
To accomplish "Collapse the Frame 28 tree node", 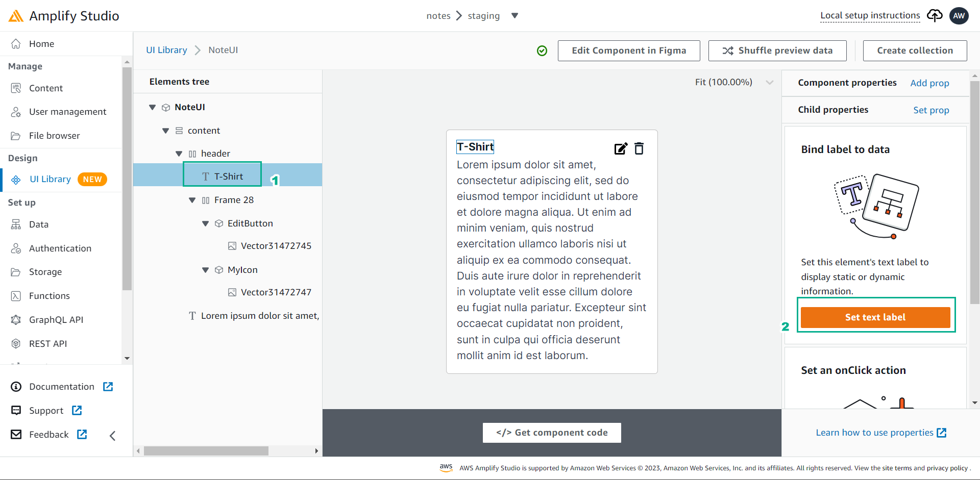I will click(192, 200).
